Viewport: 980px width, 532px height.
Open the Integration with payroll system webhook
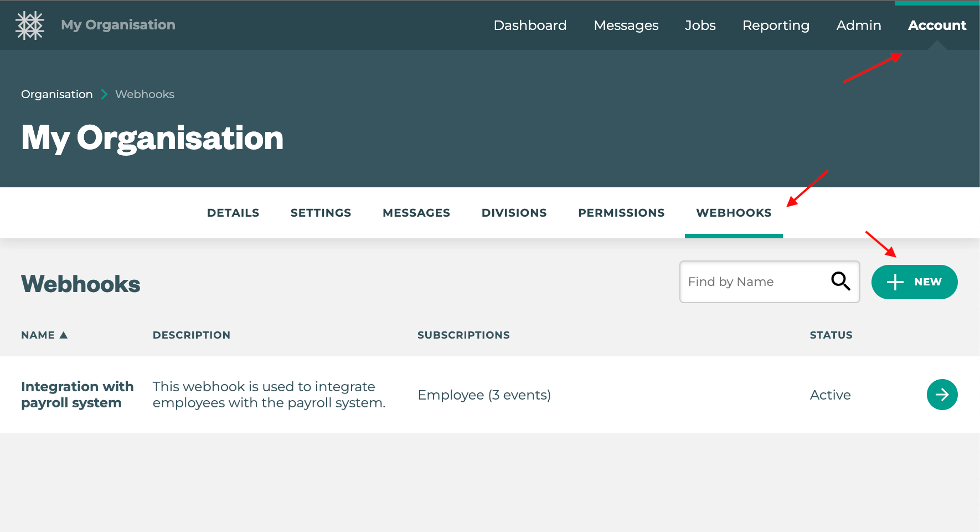(x=77, y=394)
